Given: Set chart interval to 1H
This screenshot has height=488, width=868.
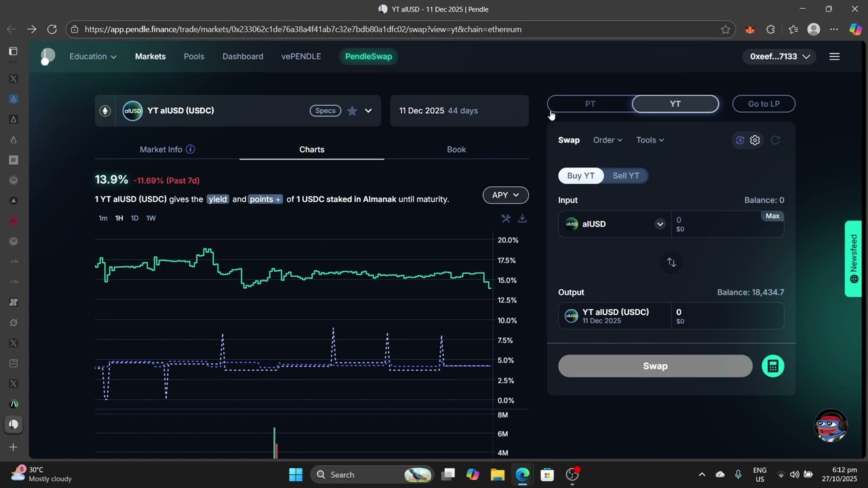Looking at the screenshot, I should click(x=119, y=218).
